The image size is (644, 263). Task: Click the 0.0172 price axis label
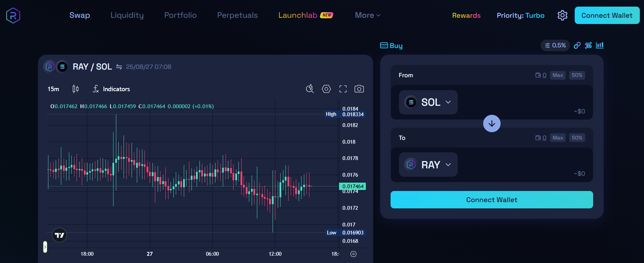(350, 208)
